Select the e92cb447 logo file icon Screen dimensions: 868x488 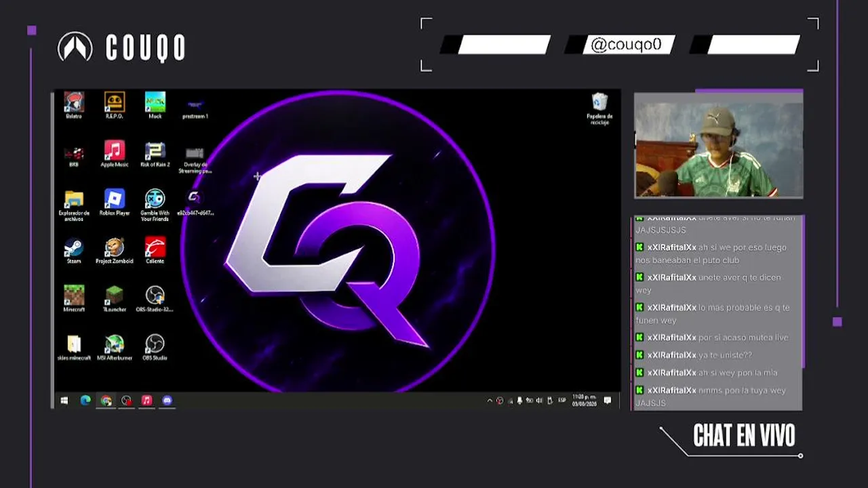(x=195, y=203)
